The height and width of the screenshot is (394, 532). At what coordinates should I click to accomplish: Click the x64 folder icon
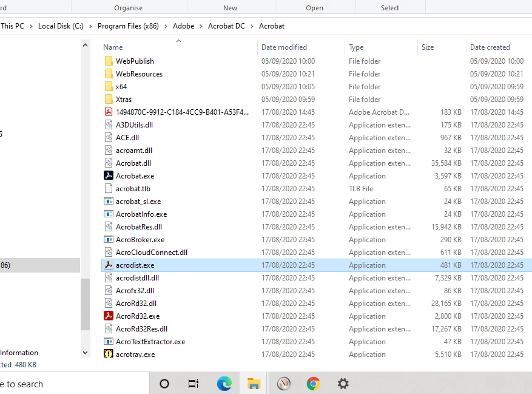pyautogui.click(x=109, y=87)
